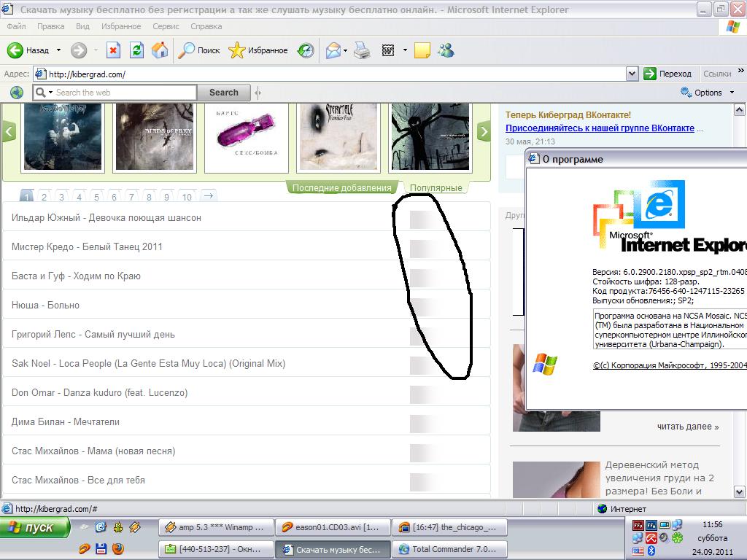Click in the address bar field

[x=336, y=74]
